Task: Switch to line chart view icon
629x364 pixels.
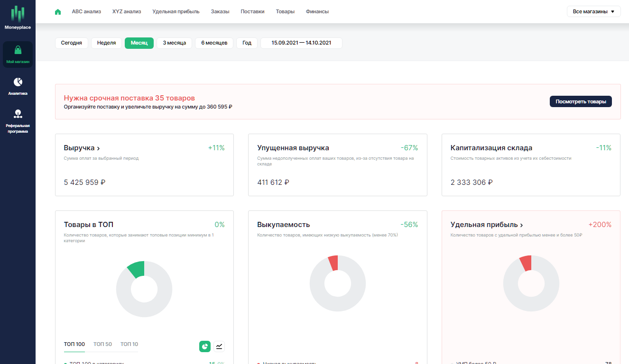Action: tap(219, 346)
